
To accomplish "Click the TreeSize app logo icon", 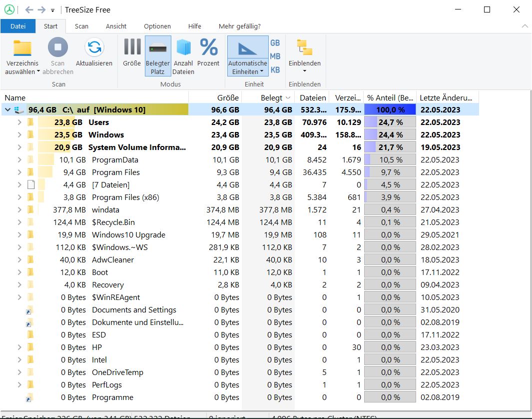I will (9, 10).
